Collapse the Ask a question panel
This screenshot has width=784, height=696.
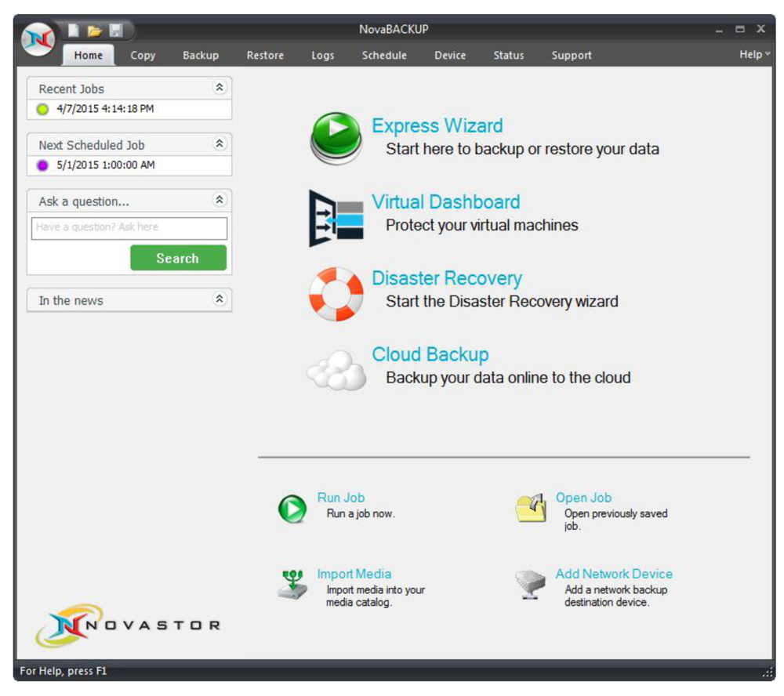coord(220,200)
